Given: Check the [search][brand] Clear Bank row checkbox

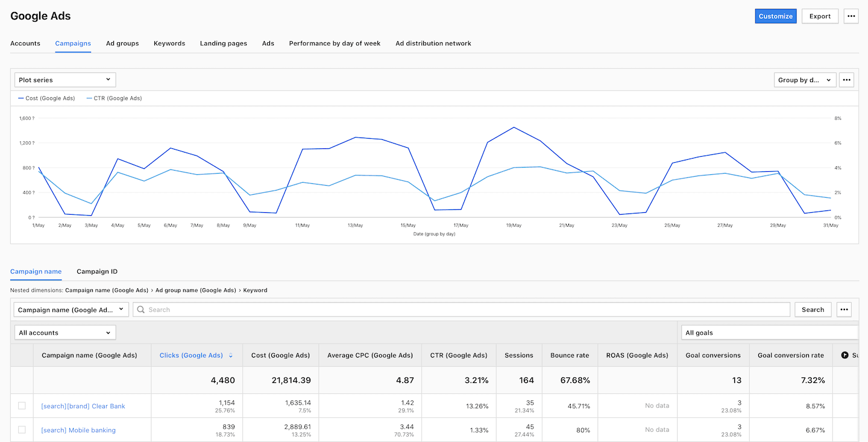Looking at the screenshot, I should pyautogui.click(x=21, y=406).
